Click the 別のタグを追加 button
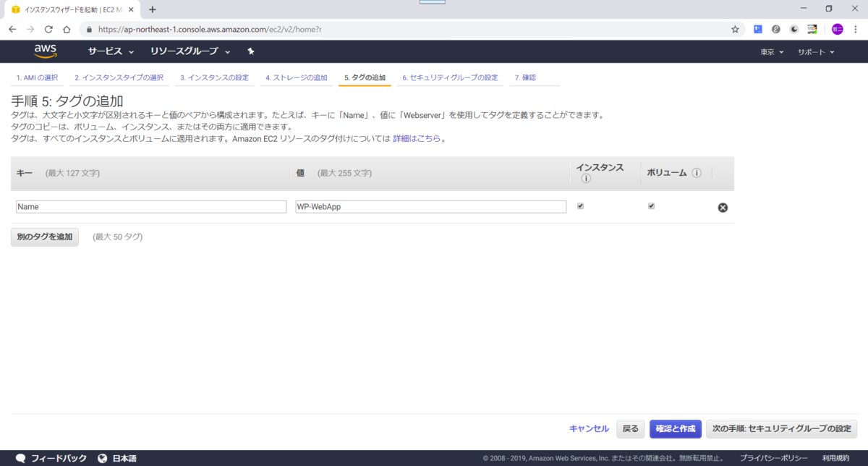This screenshot has width=868, height=466. click(x=44, y=237)
